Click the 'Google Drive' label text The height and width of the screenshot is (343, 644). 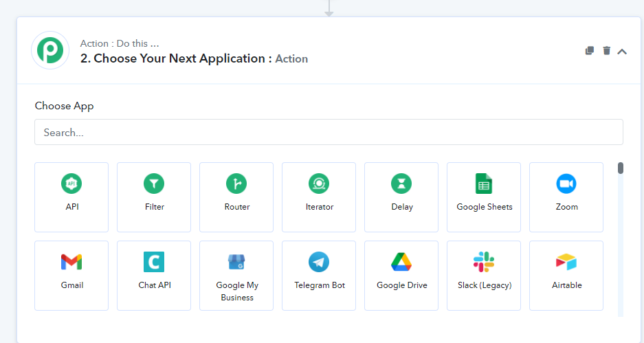pos(401,285)
